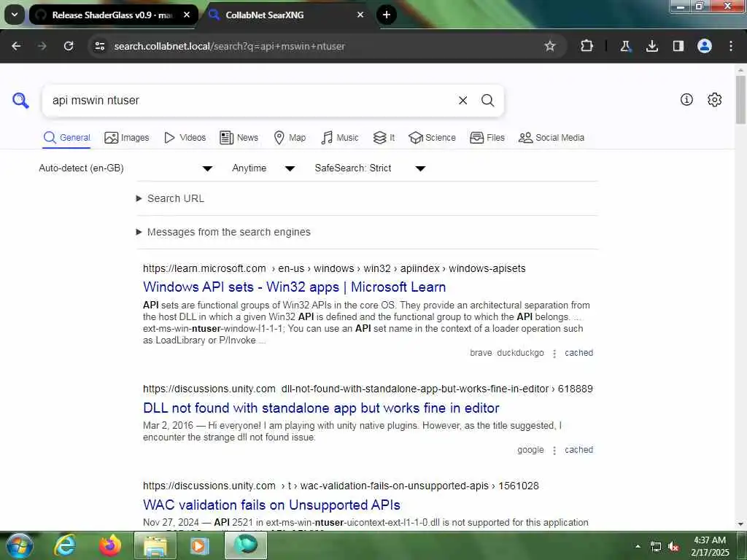Click the learn.microsoft.com result URL
The image size is (747, 560).
334,268
